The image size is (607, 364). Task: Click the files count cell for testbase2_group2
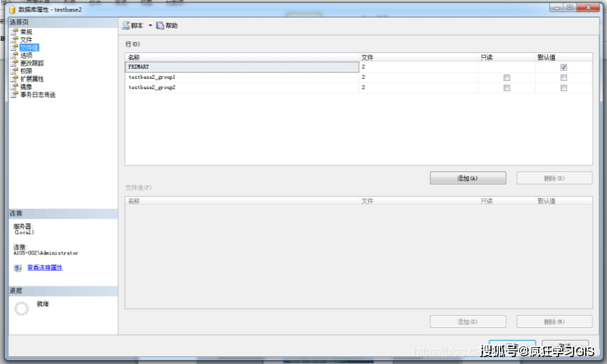[418, 87]
